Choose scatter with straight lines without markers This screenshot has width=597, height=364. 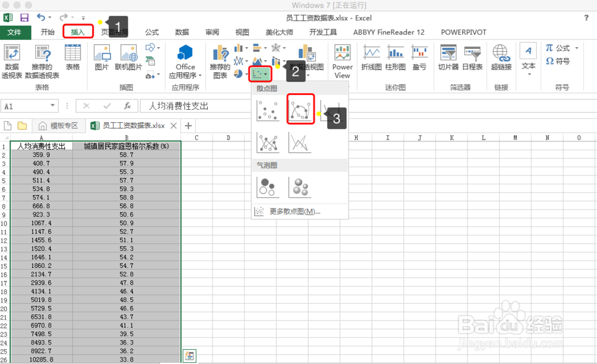(300, 143)
